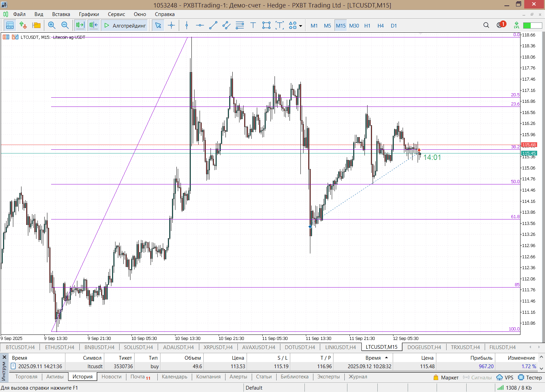
Task: Select the text label tool
Action: click(x=253, y=26)
